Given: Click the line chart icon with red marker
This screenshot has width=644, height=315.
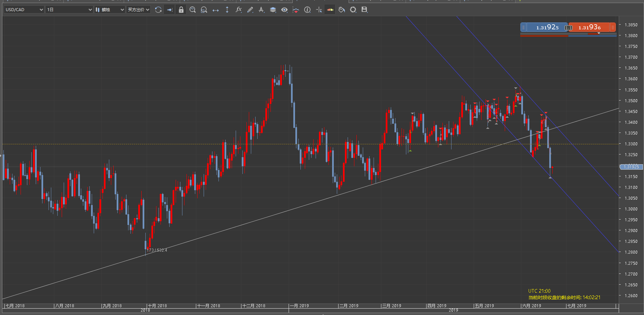Looking at the screenshot, I should coord(296,10).
